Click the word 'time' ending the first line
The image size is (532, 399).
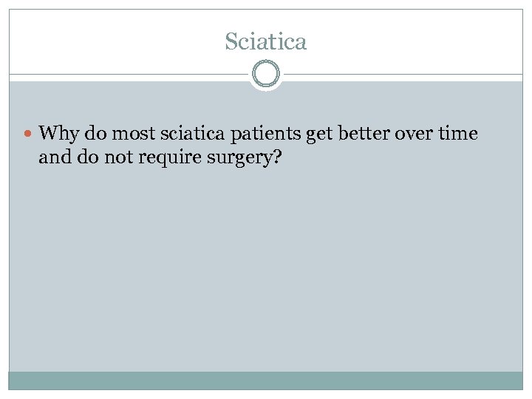point(460,134)
